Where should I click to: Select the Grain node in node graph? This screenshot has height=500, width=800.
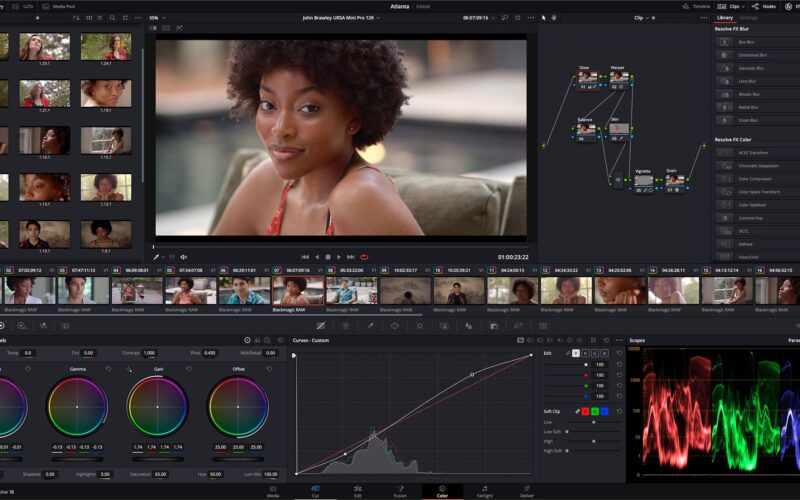pos(671,181)
